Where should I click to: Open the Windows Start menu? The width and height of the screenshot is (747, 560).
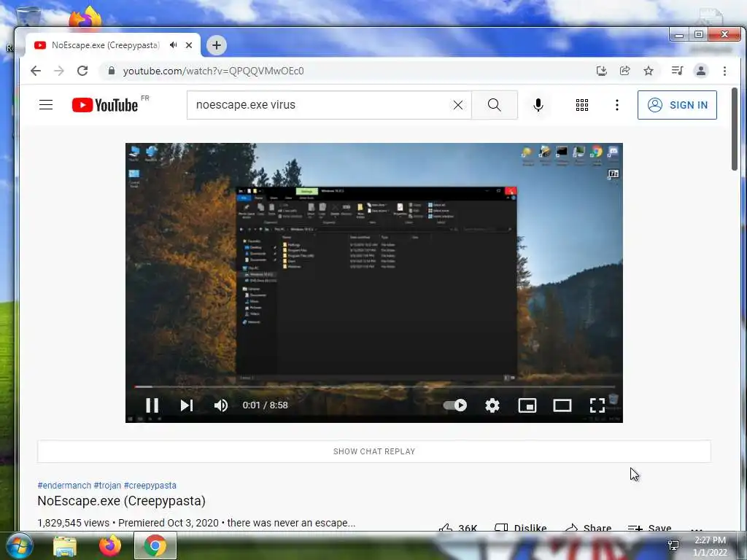[20, 545]
